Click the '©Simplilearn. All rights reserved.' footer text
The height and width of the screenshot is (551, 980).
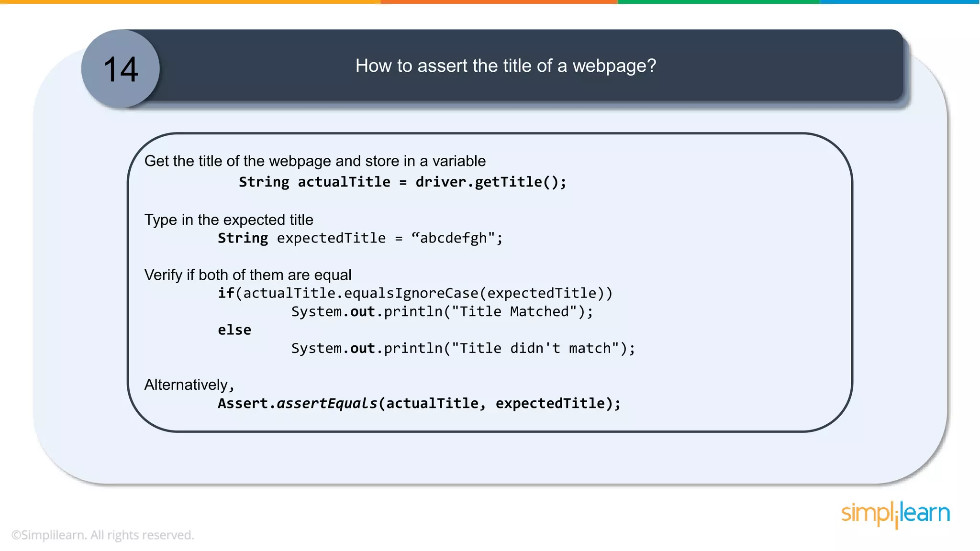[x=102, y=535]
